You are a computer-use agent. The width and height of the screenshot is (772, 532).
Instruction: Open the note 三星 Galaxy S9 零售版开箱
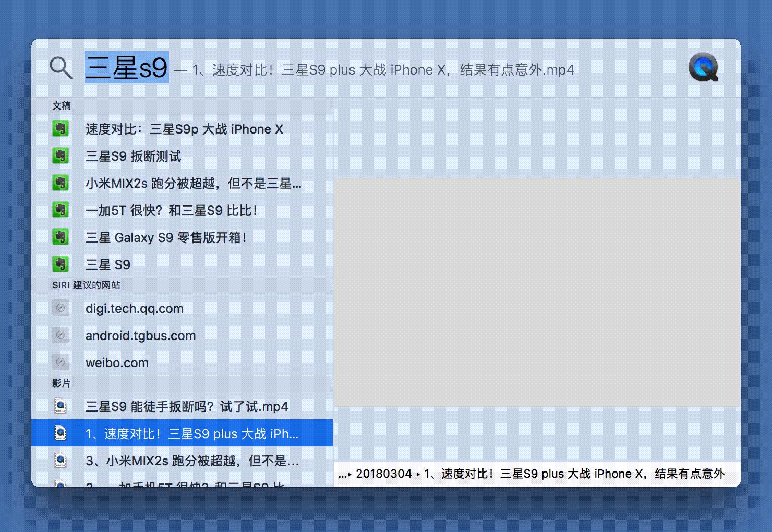pos(167,237)
